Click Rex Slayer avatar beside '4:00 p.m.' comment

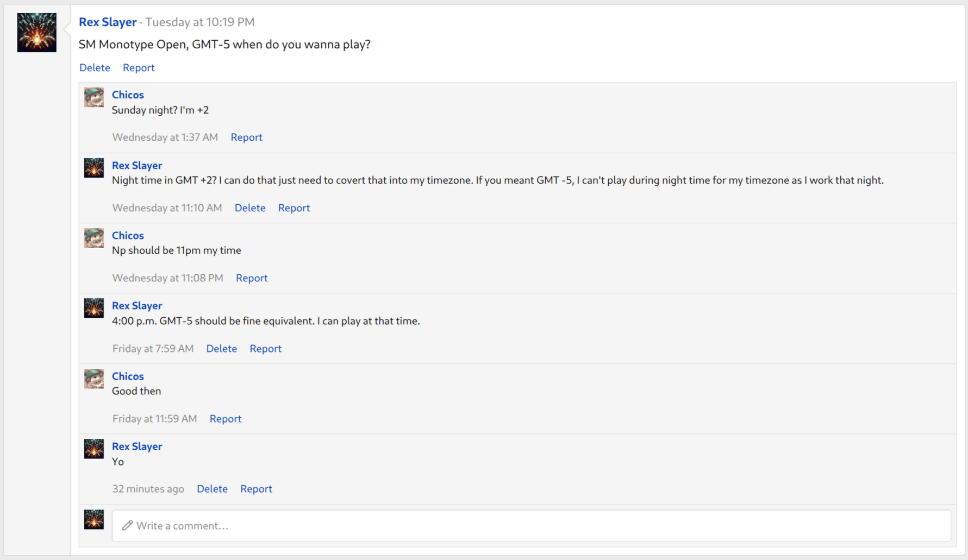pos(94,308)
